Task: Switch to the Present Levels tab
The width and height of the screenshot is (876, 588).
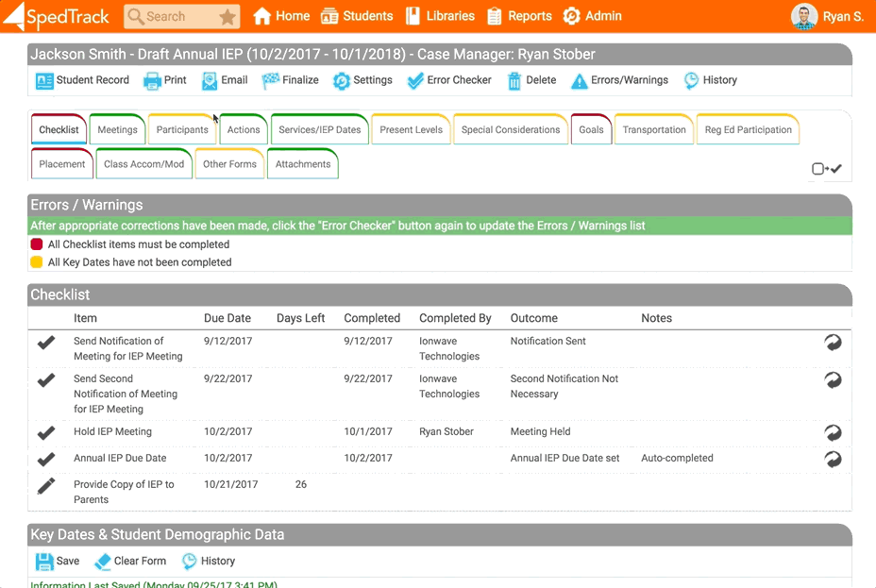Action: click(x=411, y=130)
